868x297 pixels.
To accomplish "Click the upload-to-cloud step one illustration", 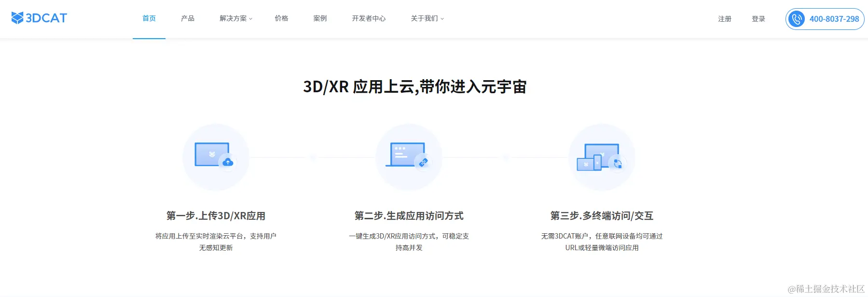I will [x=216, y=157].
